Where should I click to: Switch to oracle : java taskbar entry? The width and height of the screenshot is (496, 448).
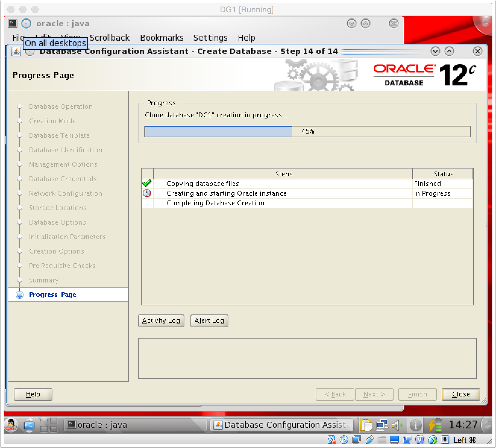[135, 425]
